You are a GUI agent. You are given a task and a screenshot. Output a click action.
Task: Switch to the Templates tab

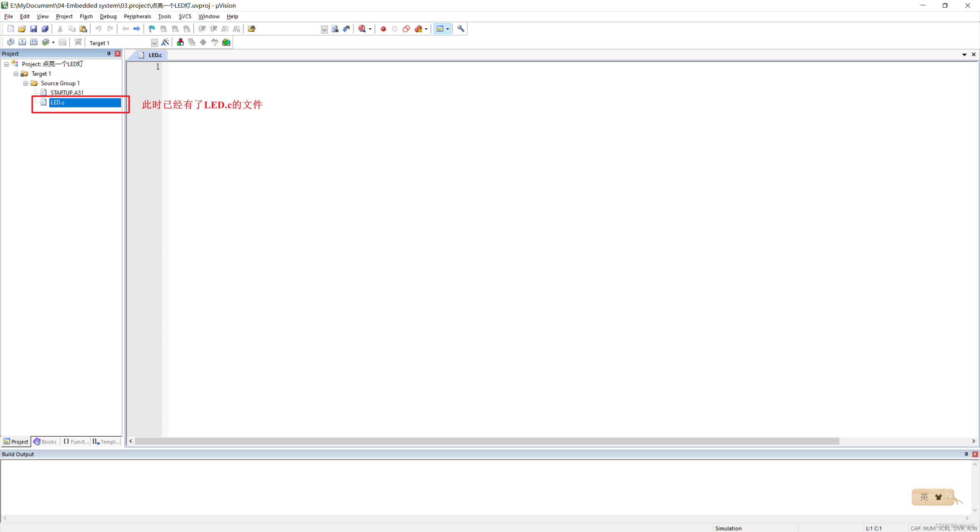(106, 442)
